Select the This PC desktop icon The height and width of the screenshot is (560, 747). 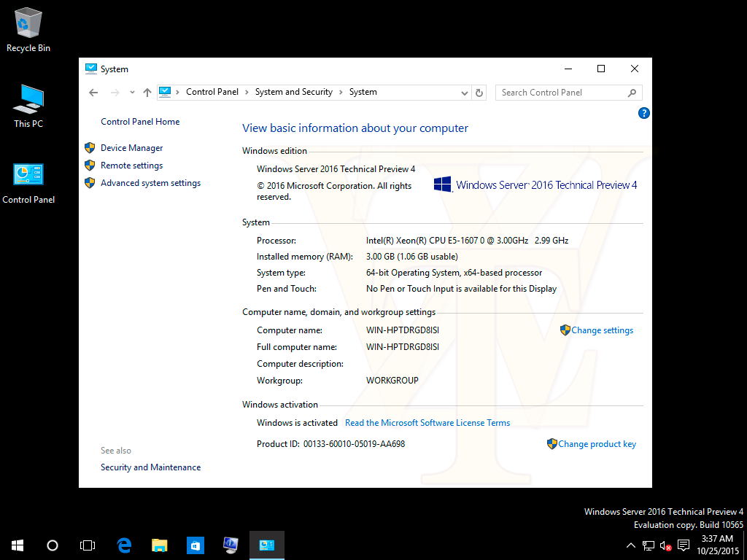point(28,106)
